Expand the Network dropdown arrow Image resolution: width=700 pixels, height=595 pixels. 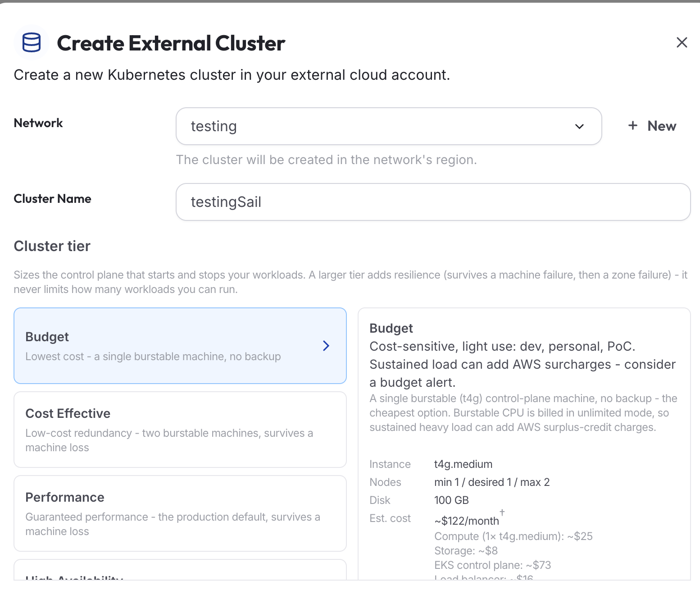coord(579,127)
